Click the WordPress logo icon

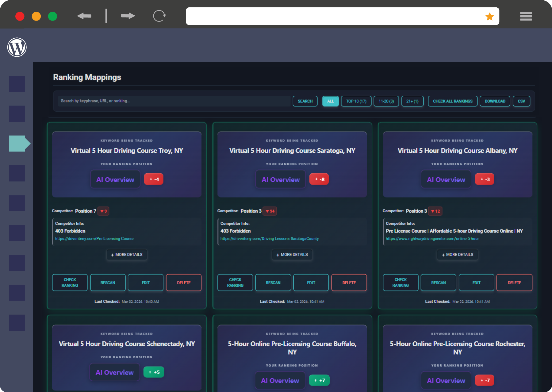pyautogui.click(x=17, y=47)
